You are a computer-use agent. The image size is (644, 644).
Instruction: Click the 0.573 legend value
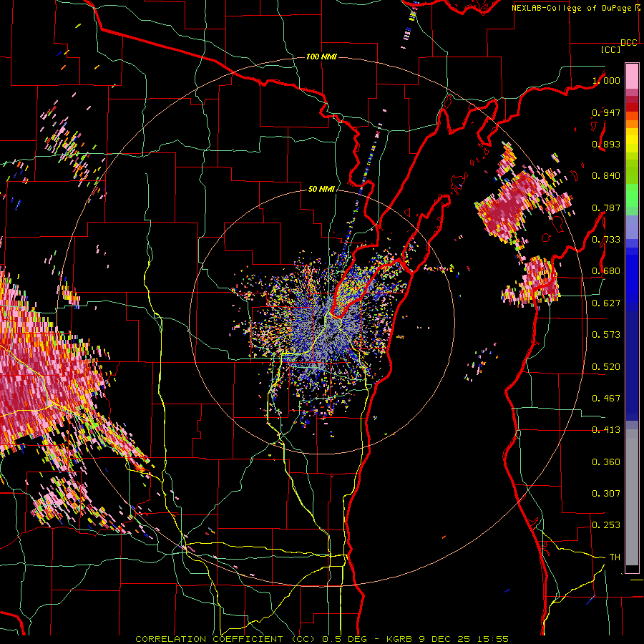point(606,335)
